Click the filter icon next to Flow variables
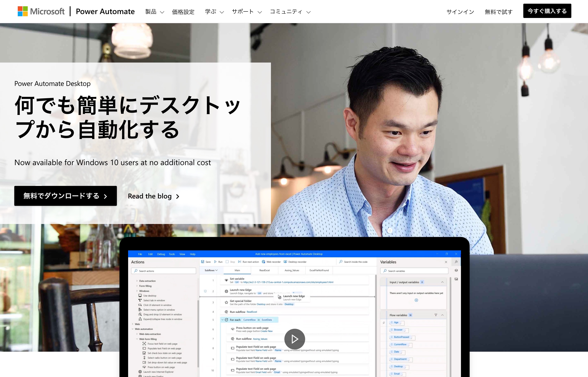This screenshot has height=377, width=588. [x=436, y=315]
